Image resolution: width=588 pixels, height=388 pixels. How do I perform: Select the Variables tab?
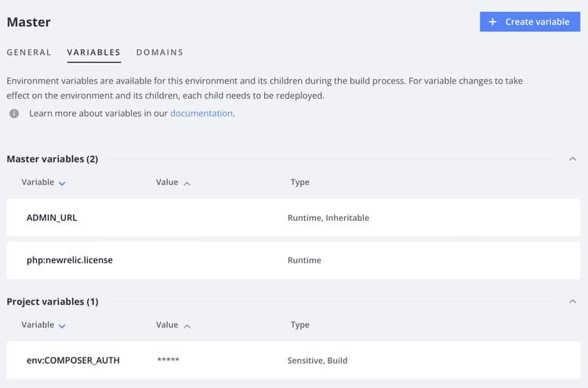tap(93, 53)
